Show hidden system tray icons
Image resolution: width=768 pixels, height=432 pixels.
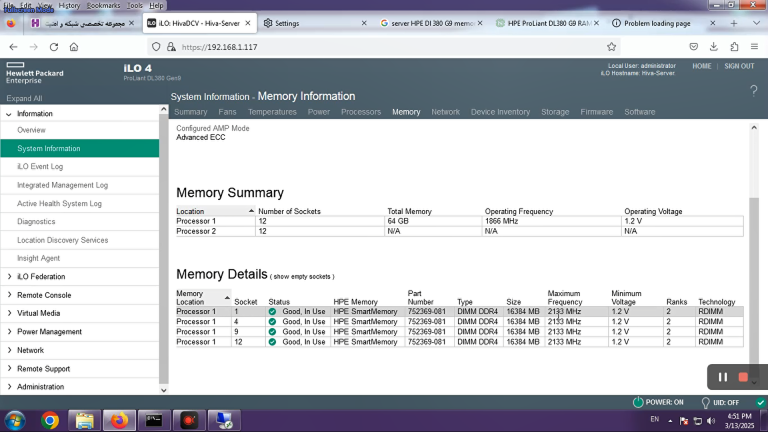[670, 421]
